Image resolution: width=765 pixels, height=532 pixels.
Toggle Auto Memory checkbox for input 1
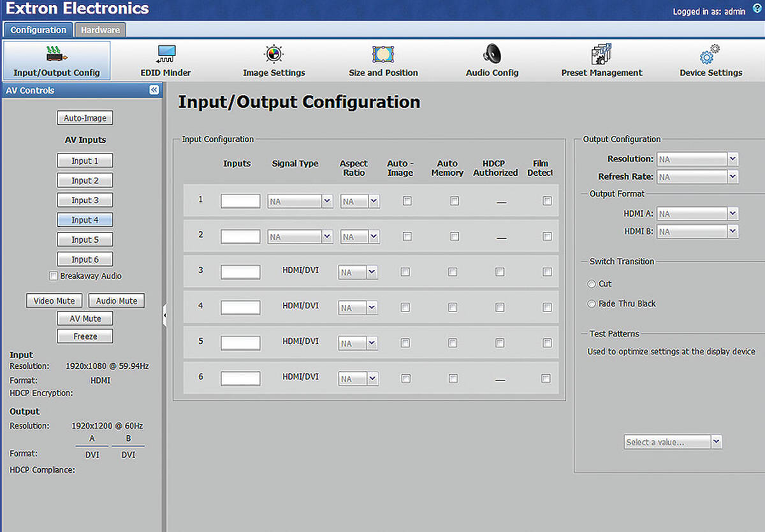click(454, 201)
